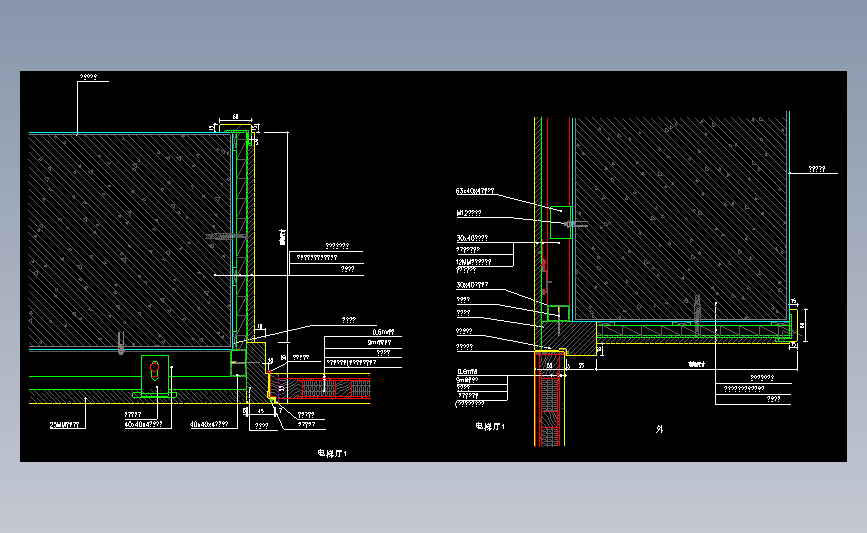This screenshot has width=867, height=533.
Task: Select the 电梯厅1 title under the left detail
Action: [x=332, y=453]
